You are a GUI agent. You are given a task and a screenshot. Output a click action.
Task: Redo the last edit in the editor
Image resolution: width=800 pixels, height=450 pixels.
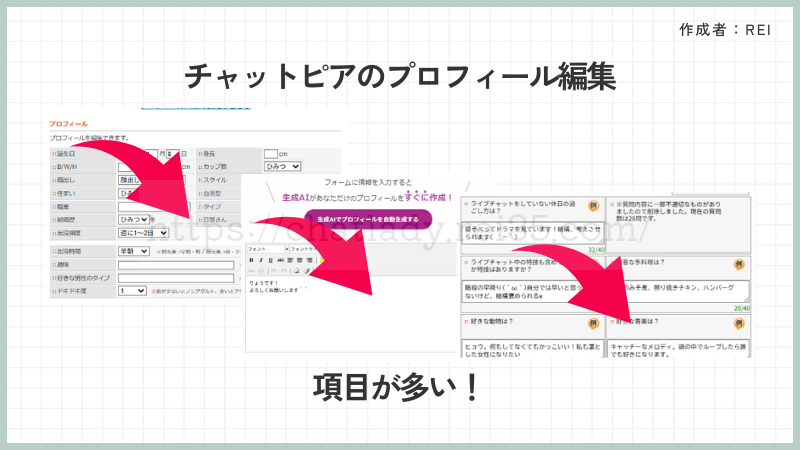[284, 271]
